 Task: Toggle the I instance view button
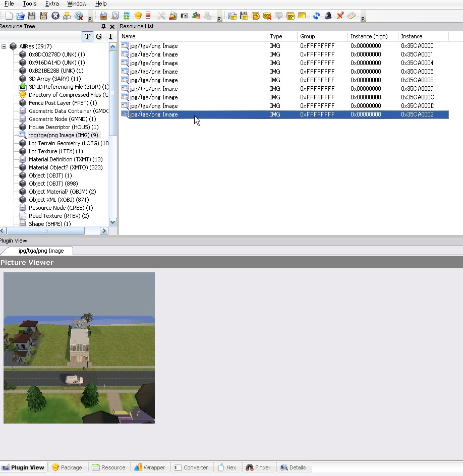tap(110, 36)
